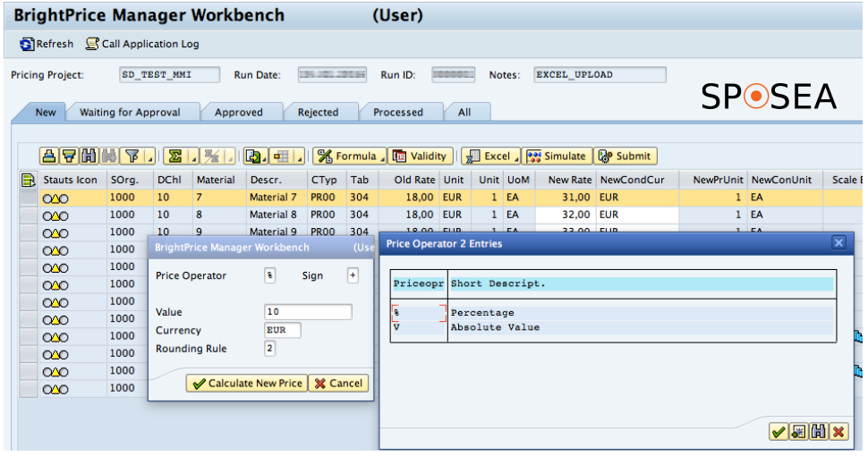868x456 pixels.
Task: Select the Absolute Value entry
Action: click(613, 327)
